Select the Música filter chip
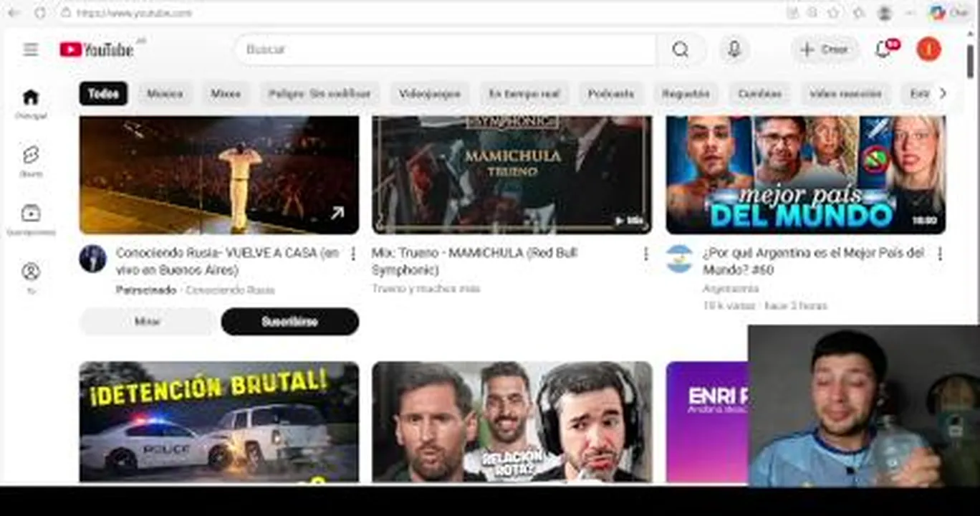This screenshot has width=980, height=516. tap(165, 94)
